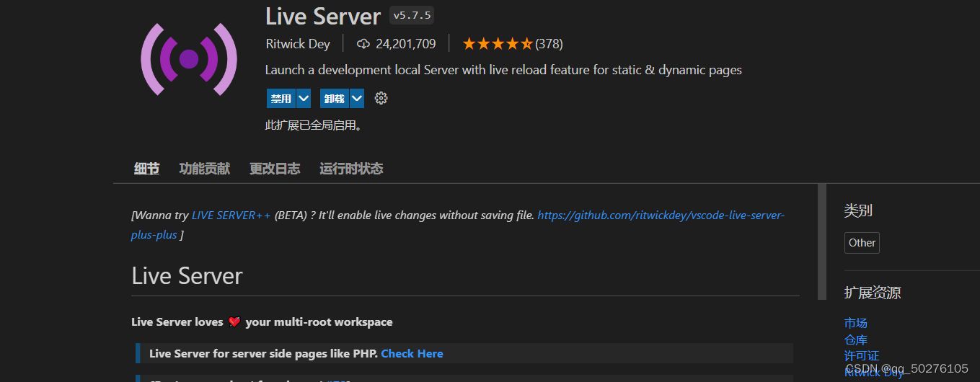Image resolution: width=980 pixels, height=382 pixels.
Task: Click the 扩展资源 heading
Action: tap(873, 293)
